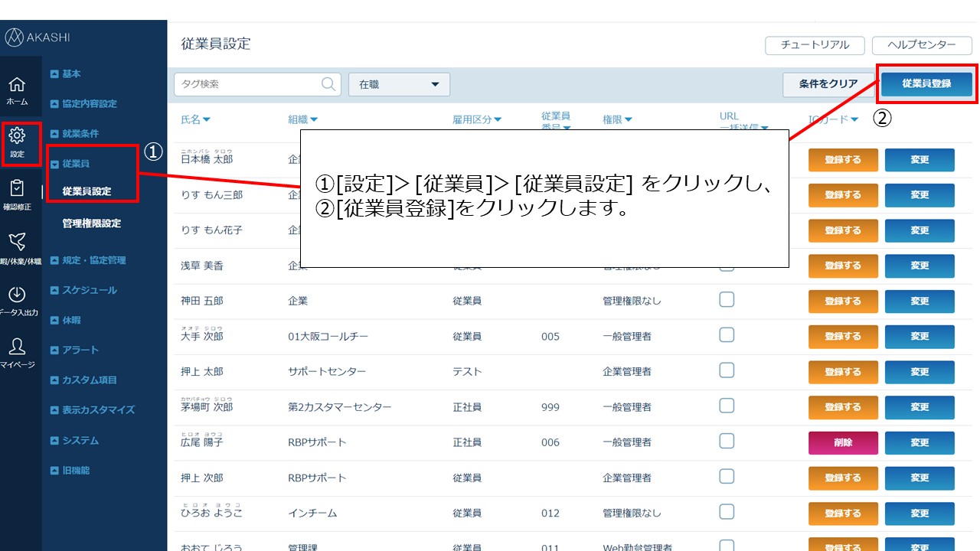The image size is (980, 551).
Task: Click the 従業員登録 button
Action: point(926,83)
